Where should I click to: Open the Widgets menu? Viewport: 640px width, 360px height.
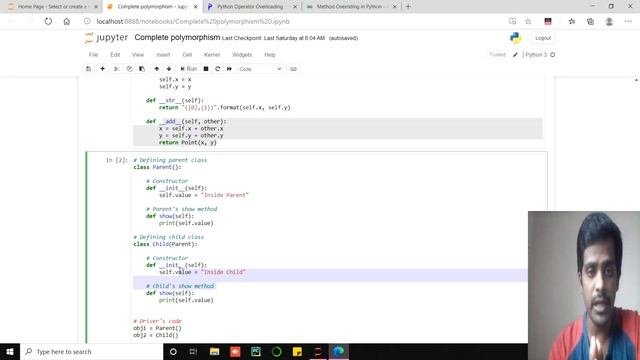[x=242, y=55]
